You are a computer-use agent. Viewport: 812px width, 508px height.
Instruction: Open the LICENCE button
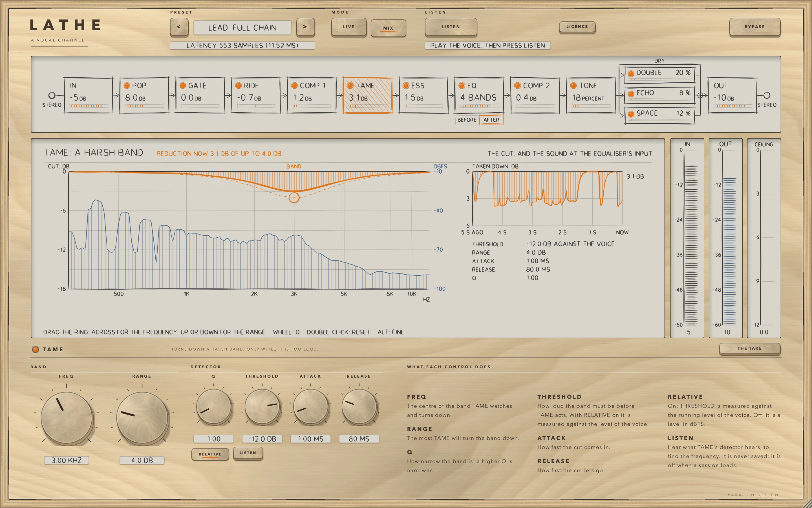click(x=577, y=27)
